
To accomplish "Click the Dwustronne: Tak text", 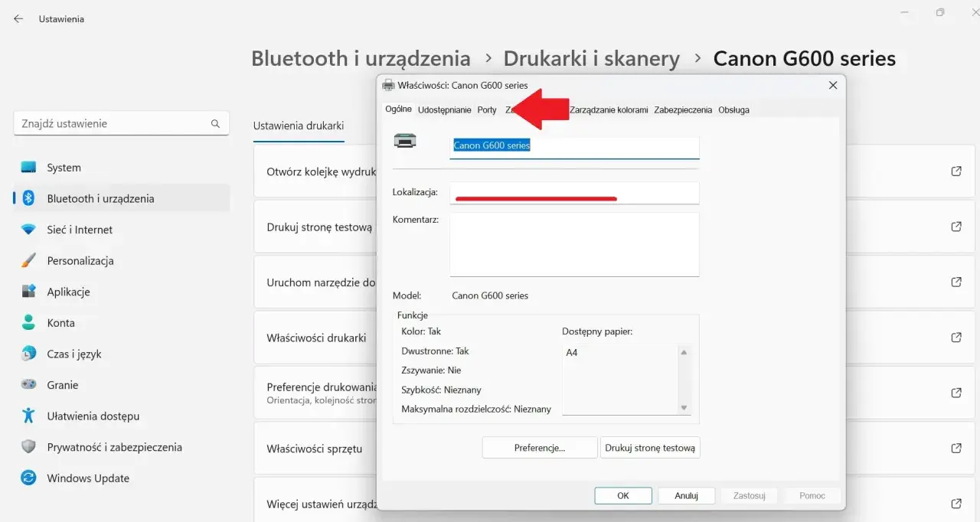I will tap(435, 351).
